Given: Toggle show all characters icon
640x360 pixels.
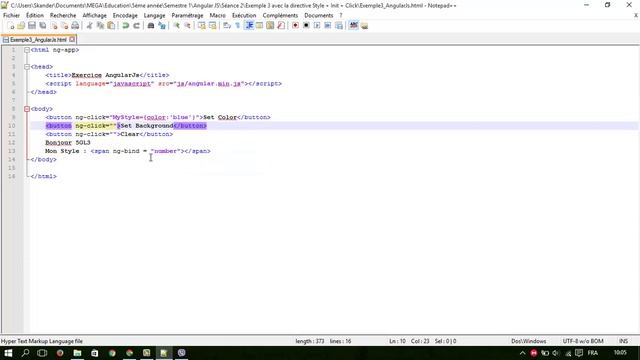Looking at the screenshot, I should point(238,26).
